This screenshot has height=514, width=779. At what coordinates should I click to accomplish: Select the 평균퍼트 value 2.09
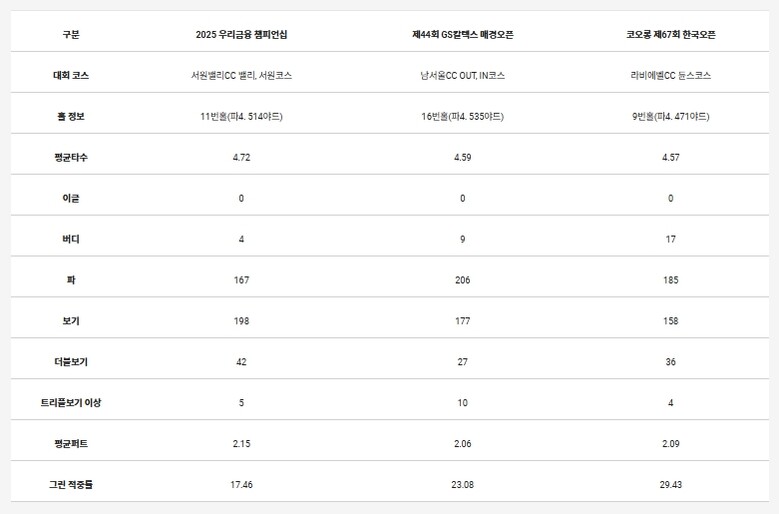[x=670, y=443]
